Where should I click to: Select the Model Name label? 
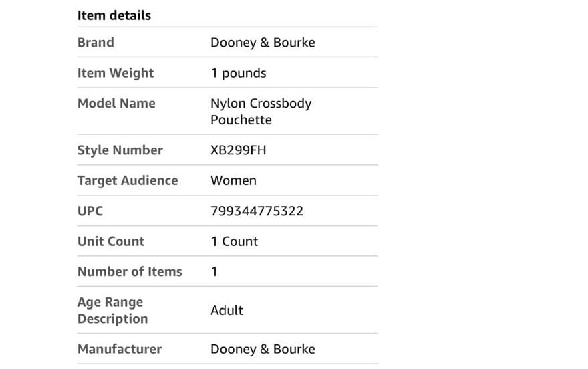116,103
